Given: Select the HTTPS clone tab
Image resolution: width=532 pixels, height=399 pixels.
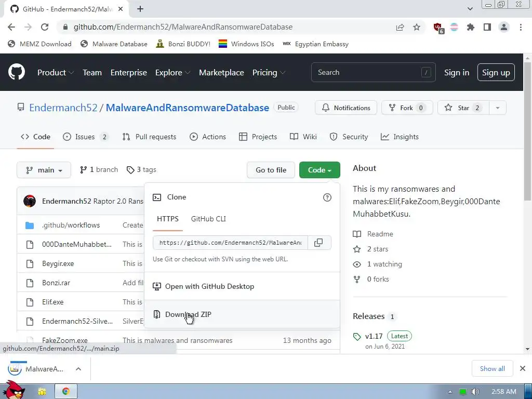Looking at the screenshot, I should [x=168, y=219].
